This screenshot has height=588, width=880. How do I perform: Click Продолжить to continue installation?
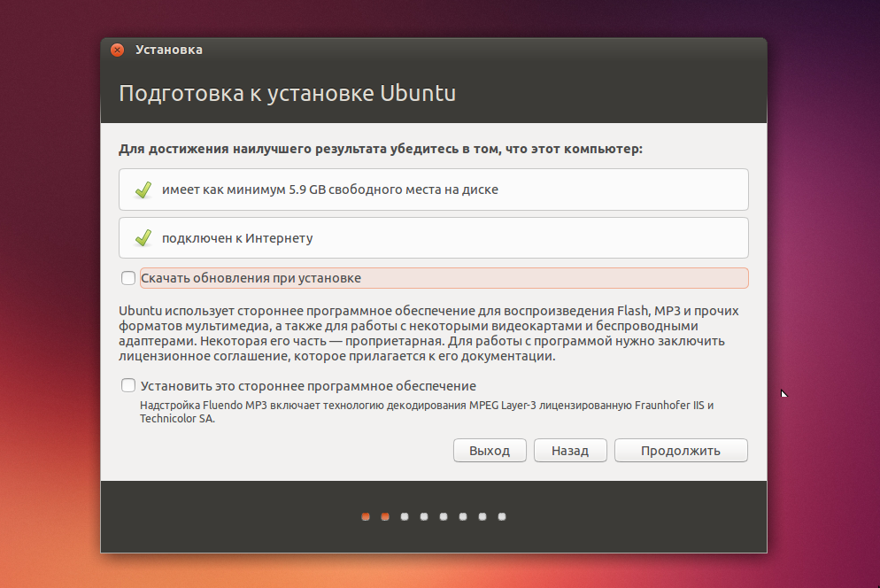coord(681,451)
